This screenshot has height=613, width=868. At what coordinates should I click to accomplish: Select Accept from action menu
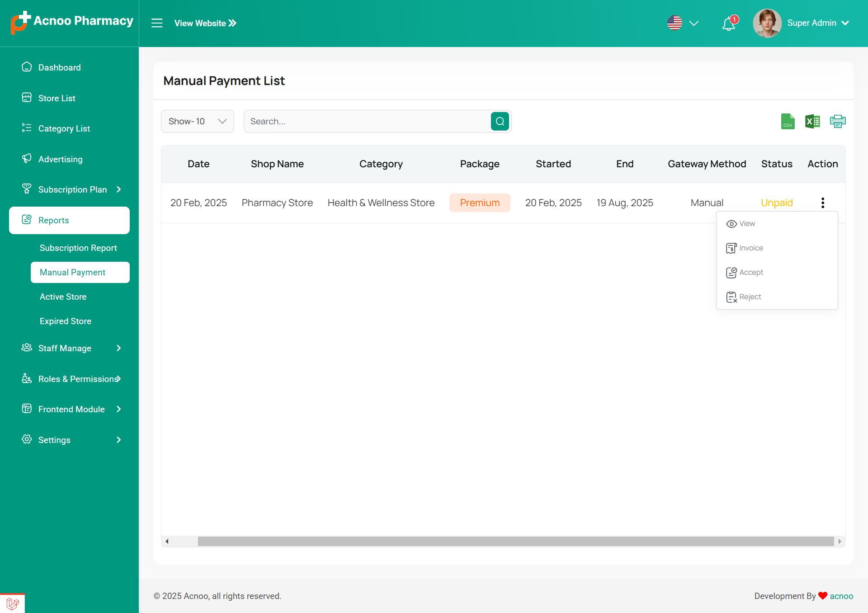click(751, 273)
